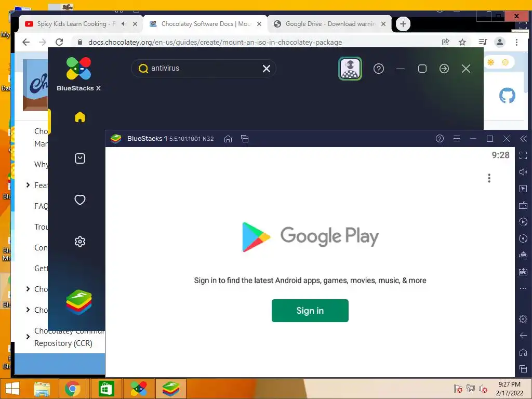Open File Explorer from taskbar
Viewport: 532px width, 399px height.
click(x=42, y=389)
